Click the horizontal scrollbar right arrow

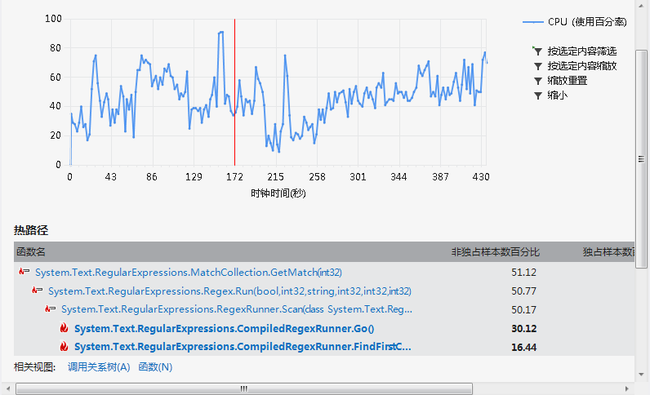tap(627, 388)
